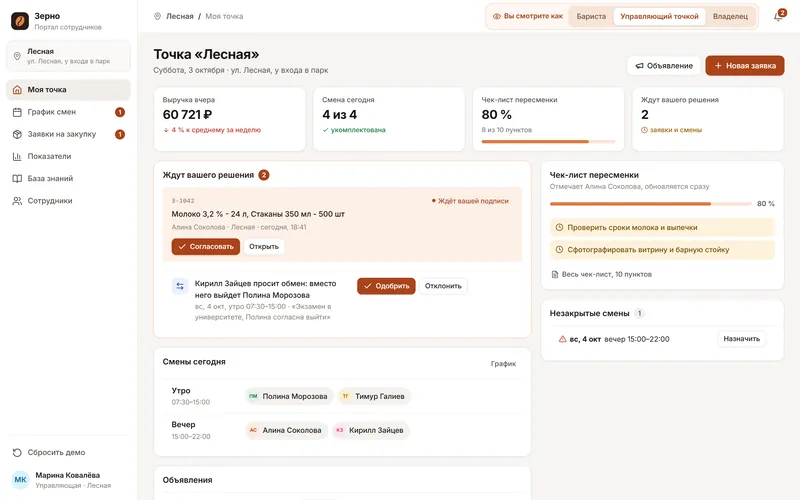Click the Зерно coffee bean logo
The height and width of the screenshot is (500, 800).
(x=20, y=21)
